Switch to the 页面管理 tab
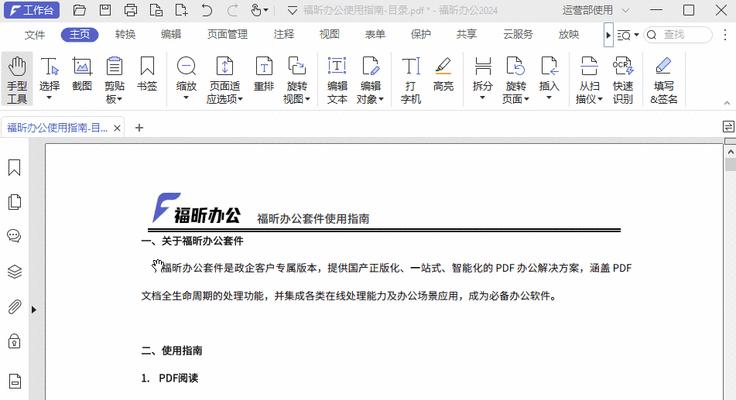This screenshot has width=736, height=400. (228, 34)
